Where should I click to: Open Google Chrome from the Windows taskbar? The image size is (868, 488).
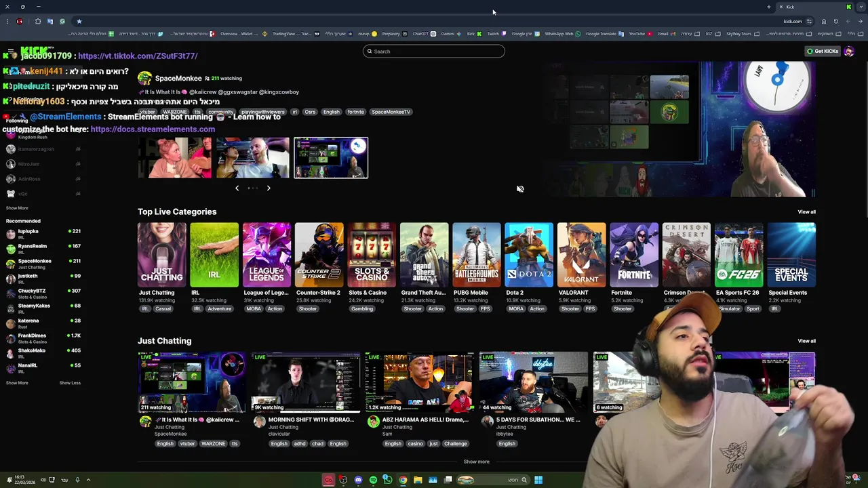pyautogui.click(x=403, y=480)
